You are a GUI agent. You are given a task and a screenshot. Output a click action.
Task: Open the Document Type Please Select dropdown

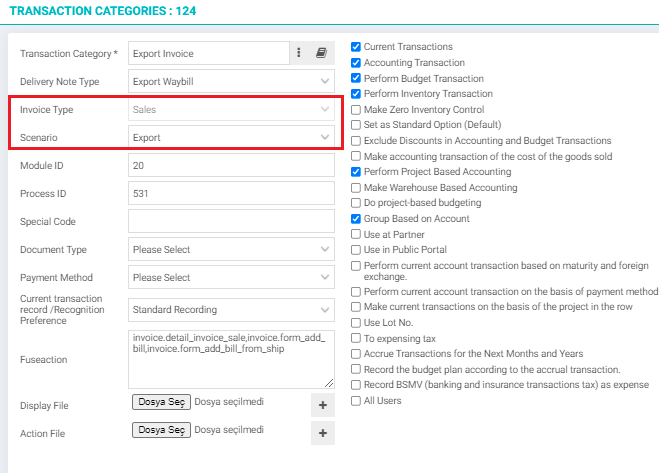tap(232, 249)
